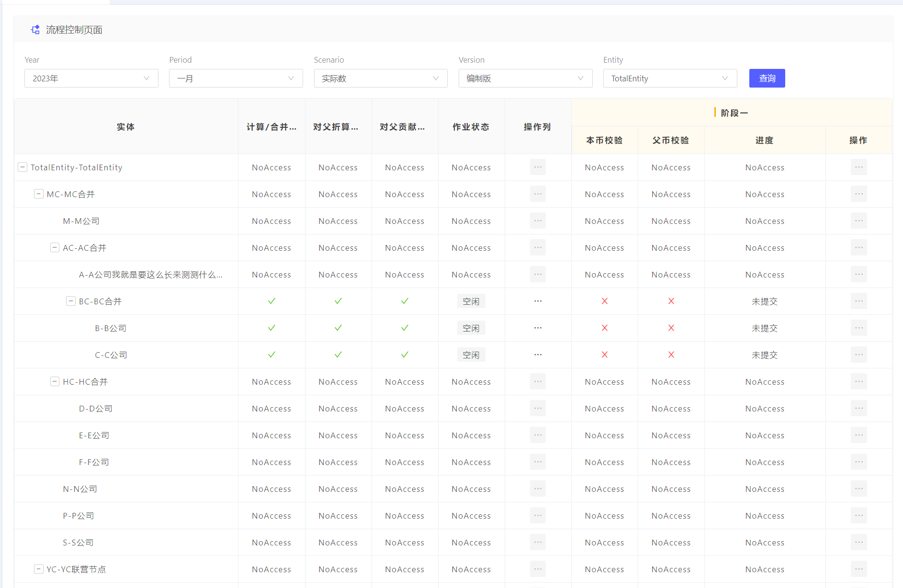Open the Scenario dropdown showing 实际数
903x588 pixels.
click(x=380, y=78)
